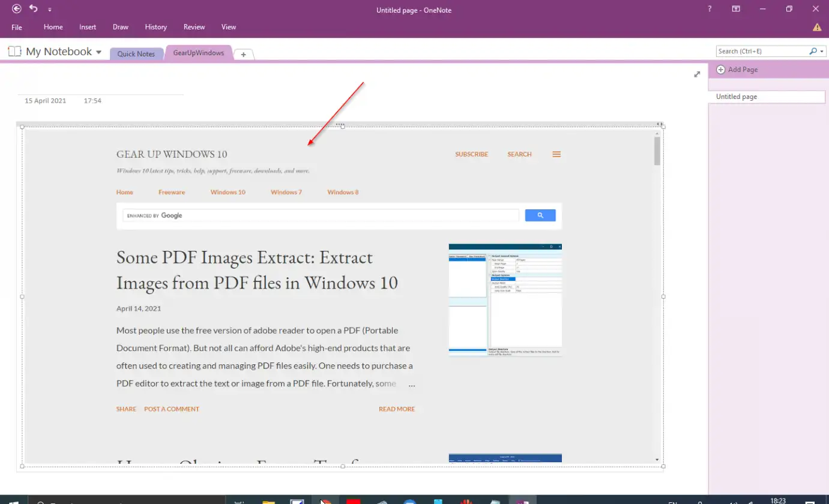Click Freeware link in webpage nav
Screen dimensions: 829x504
[172, 192]
